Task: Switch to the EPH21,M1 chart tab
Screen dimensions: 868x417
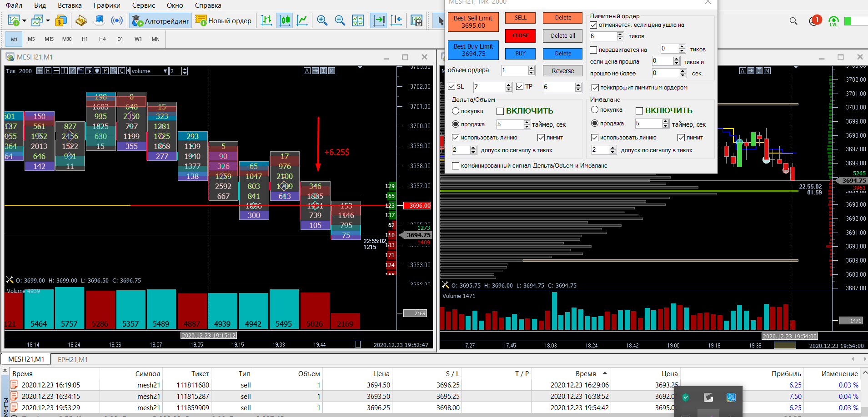Action: tap(73, 359)
